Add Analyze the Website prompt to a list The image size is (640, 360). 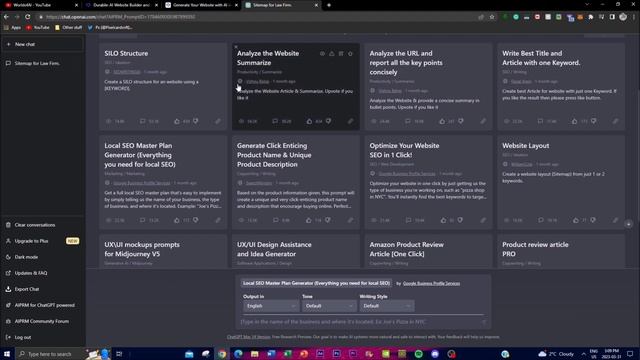point(341,53)
